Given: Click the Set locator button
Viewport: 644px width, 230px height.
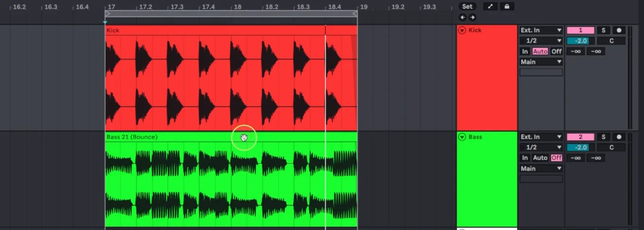Looking at the screenshot, I should coord(467,7).
